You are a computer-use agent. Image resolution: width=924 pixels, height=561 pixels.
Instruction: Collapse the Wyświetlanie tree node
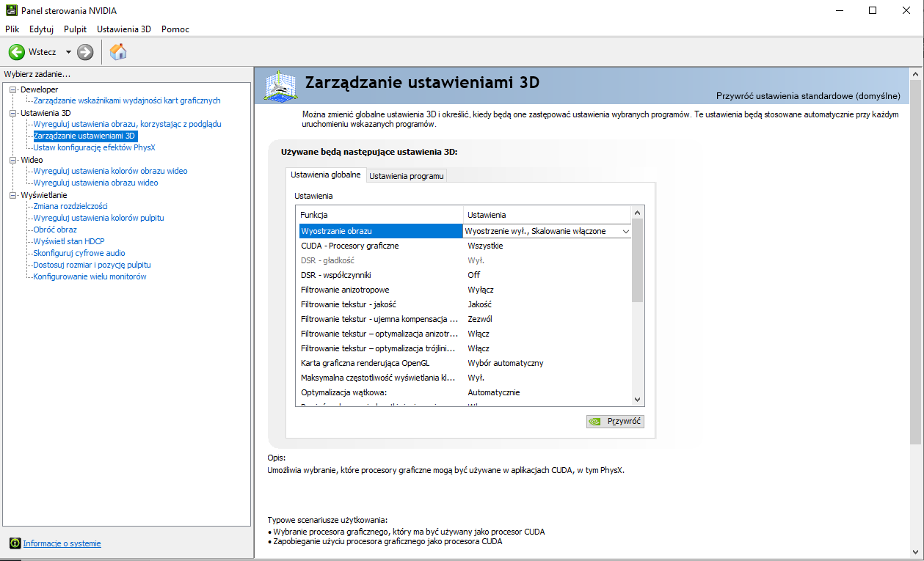[x=12, y=195]
